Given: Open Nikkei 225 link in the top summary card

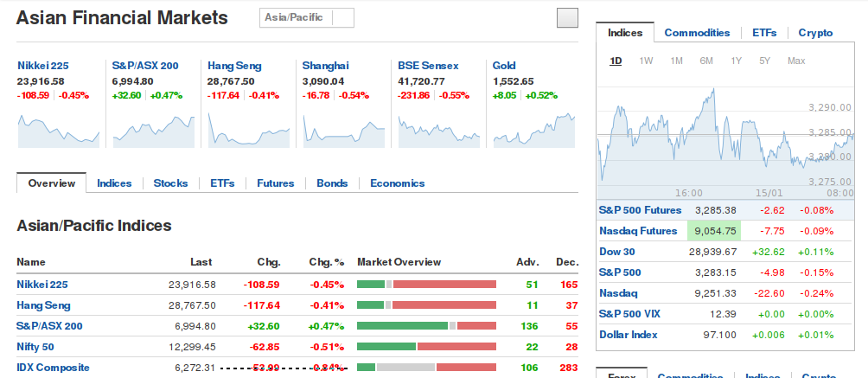Looking at the screenshot, I should 43,66.
